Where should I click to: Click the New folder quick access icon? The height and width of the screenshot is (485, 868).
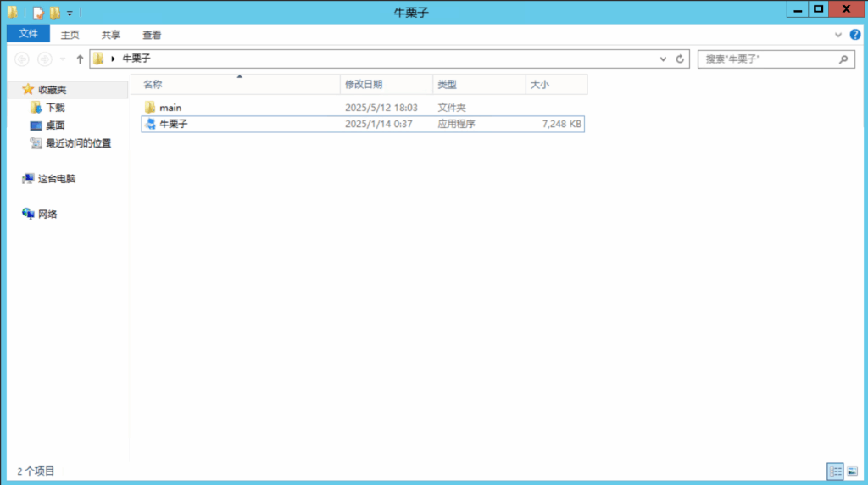click(55, 12)
